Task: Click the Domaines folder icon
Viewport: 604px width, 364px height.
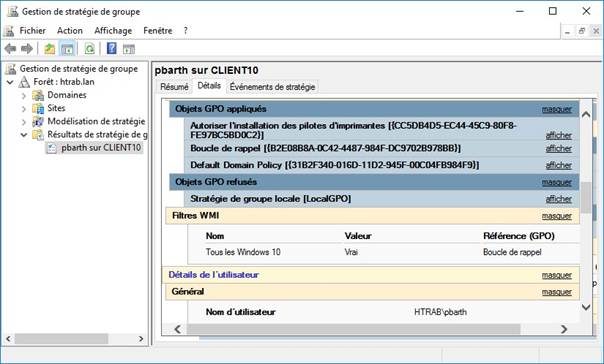Action: [38, 95]
